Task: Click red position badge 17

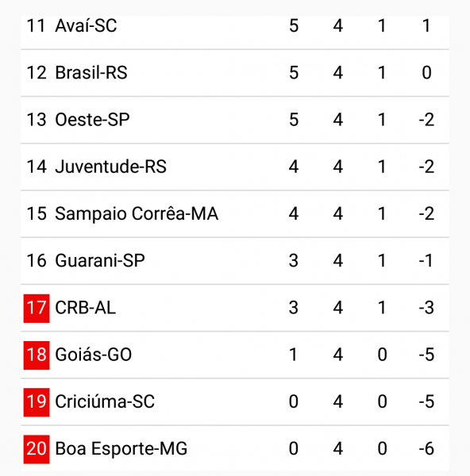Action: (x=37, y=308)
